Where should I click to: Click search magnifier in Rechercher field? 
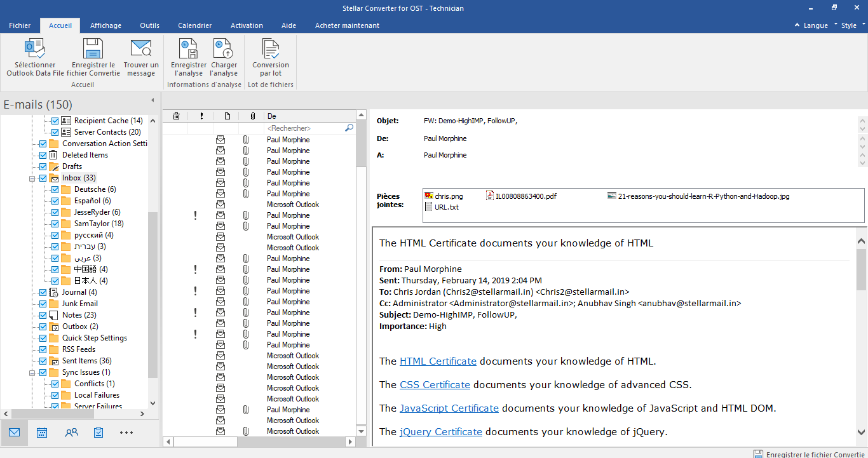[x=349, y=128]
